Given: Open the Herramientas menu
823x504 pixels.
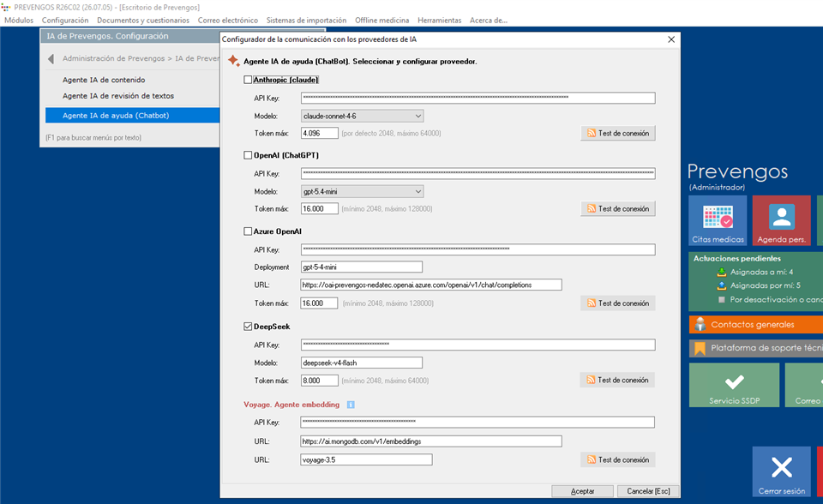Looking at the screenshot, I should pos(439,21).
